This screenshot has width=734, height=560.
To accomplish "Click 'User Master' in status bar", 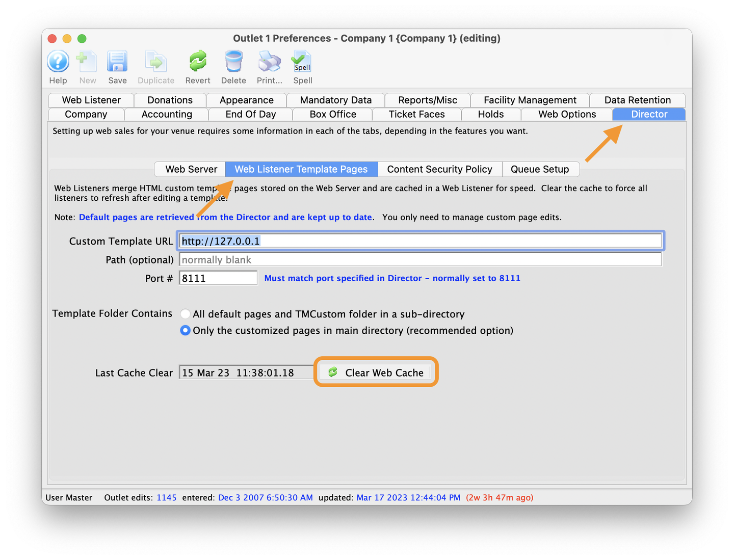I will click(x=69, y=497).
